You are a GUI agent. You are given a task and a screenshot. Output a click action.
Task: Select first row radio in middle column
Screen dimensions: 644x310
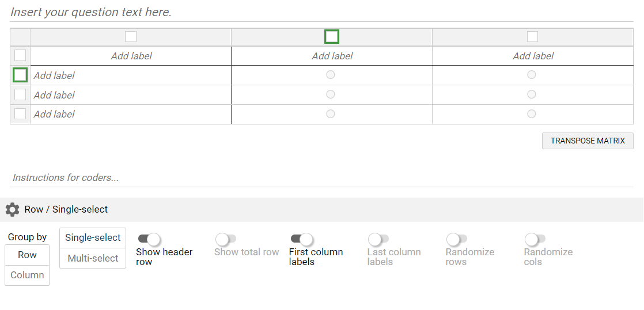(x=331, y=75)
